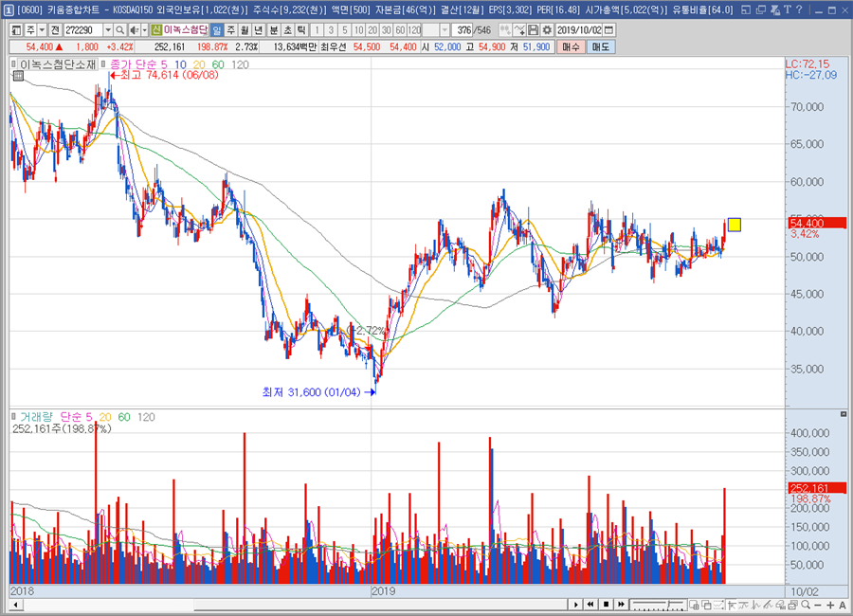Click the small grid icon under the chart legend

coord(18,76)
